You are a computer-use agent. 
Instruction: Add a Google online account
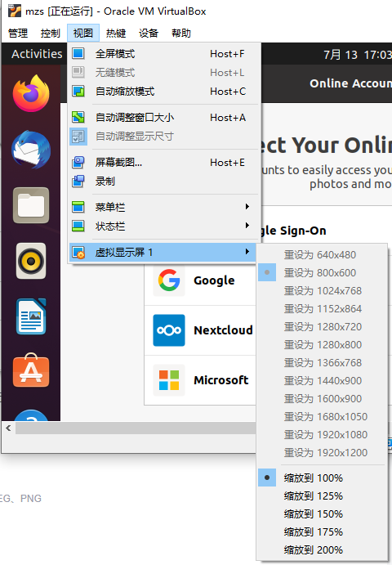coord(200,280)
